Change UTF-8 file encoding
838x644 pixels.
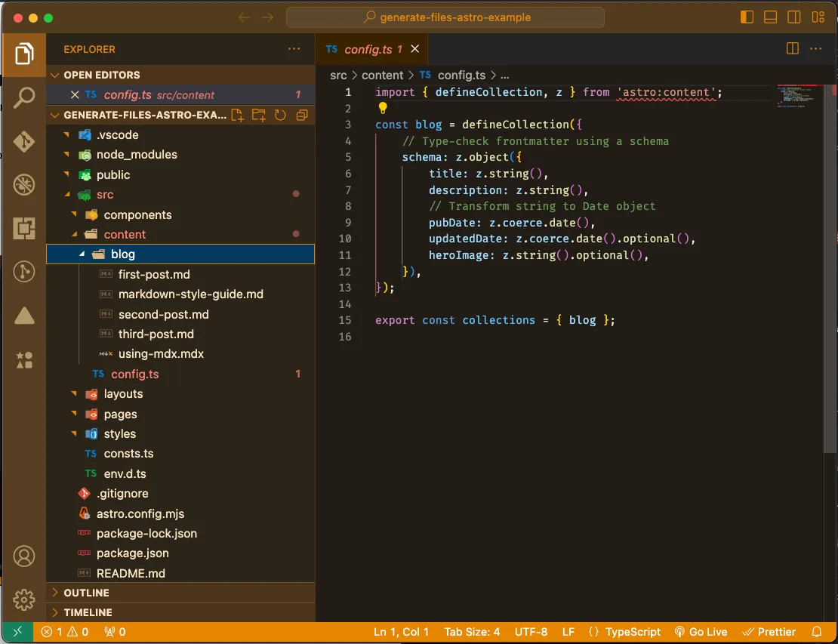531,632
